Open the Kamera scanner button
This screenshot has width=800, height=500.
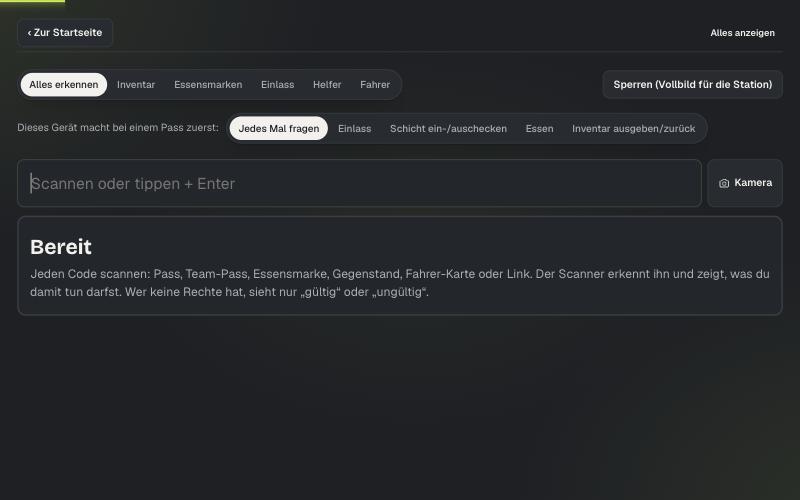745,183
